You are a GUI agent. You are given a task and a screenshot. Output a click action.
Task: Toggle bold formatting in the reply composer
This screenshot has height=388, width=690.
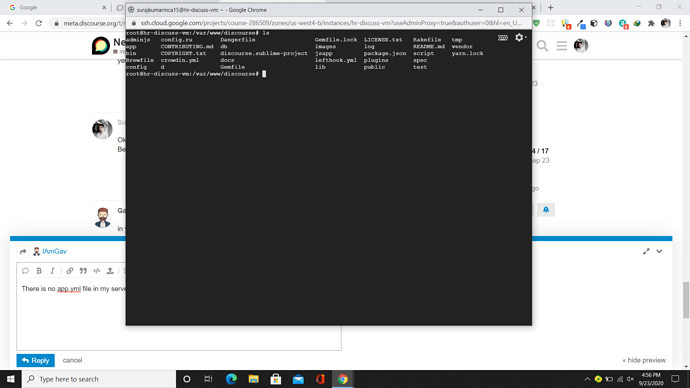click(39, 271)
